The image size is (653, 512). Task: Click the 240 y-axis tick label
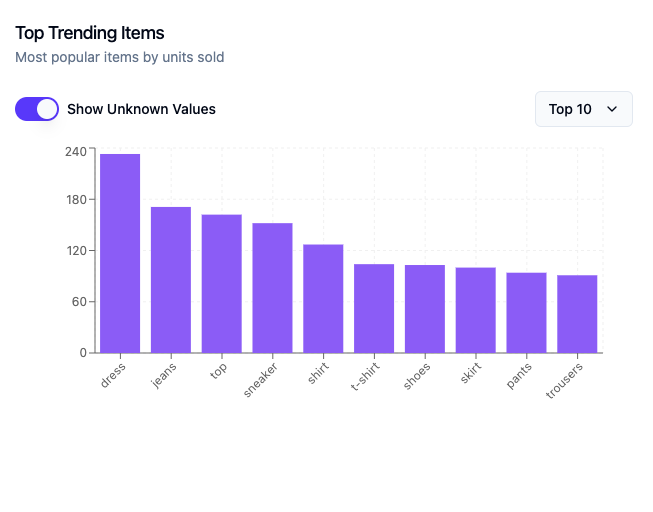[76, 152]
